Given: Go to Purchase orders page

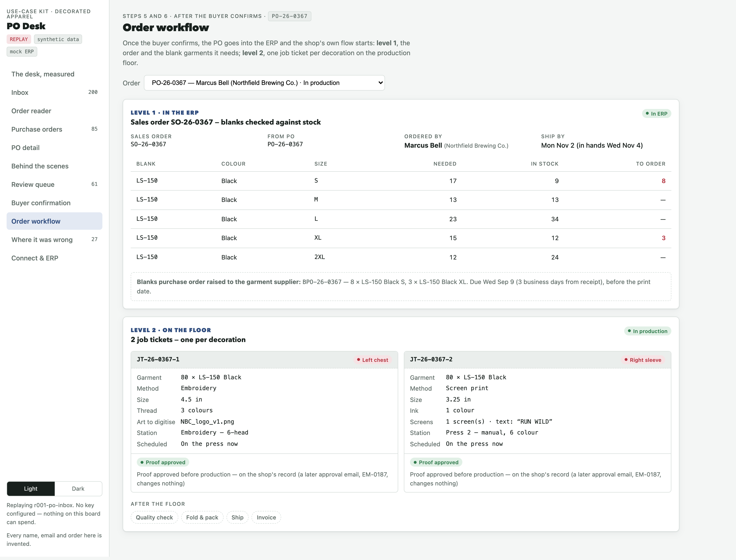Looking at the screenshot, I should pos(54,129).
